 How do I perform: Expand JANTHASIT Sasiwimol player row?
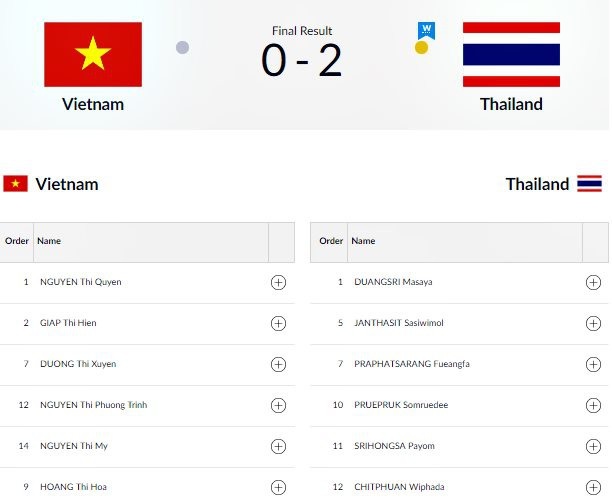point(593,323)
